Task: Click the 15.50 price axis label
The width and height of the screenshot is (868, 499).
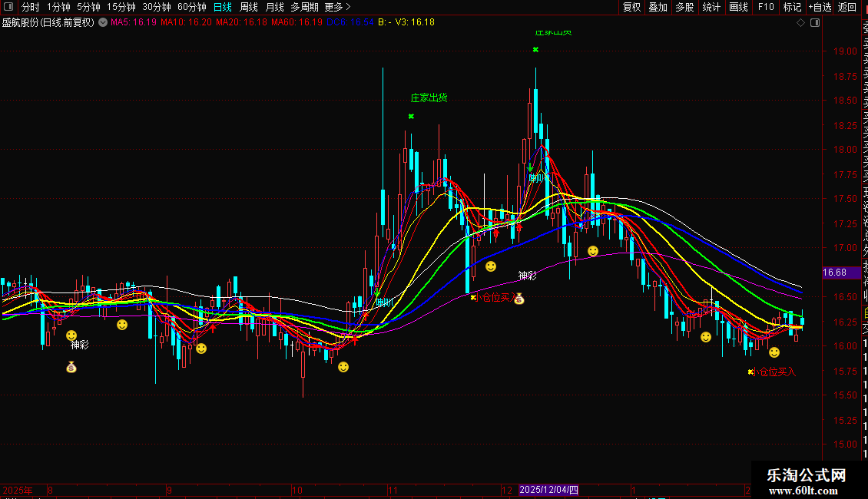Action: [845, 395]
